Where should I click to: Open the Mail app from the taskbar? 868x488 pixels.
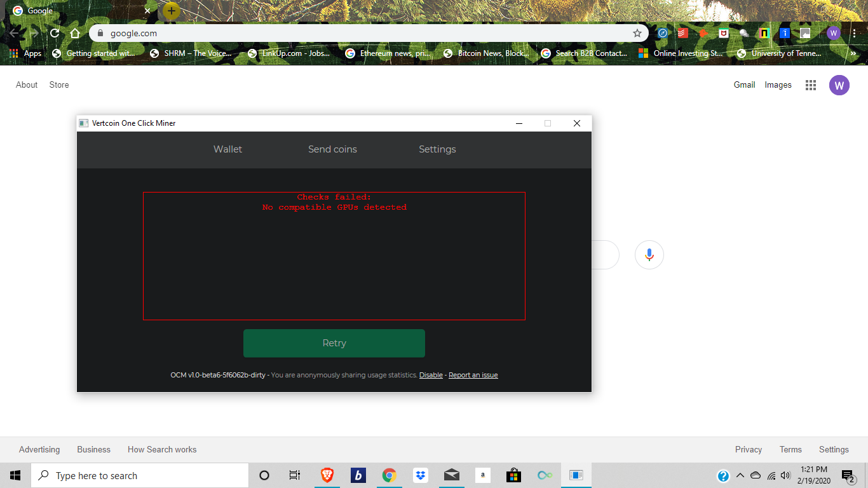point(451,475)
